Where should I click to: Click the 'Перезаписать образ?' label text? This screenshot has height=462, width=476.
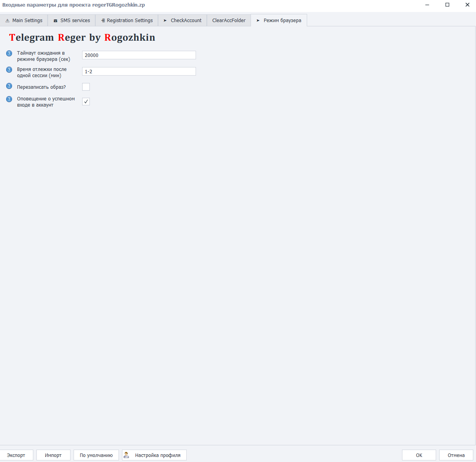pos(41,87)
